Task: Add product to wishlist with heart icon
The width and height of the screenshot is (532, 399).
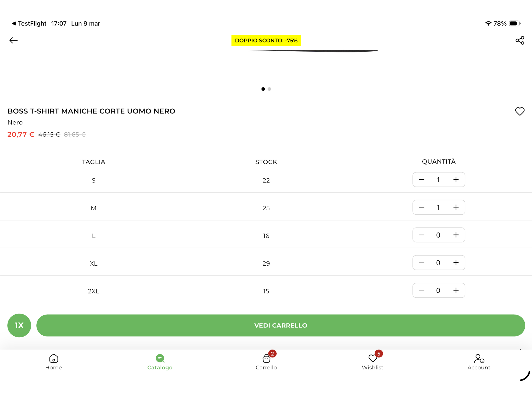Action: 520,111
